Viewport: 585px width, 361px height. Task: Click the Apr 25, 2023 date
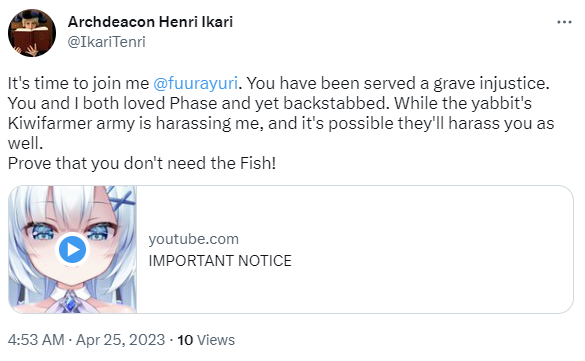pyautogui.click(x=121, y=340)
